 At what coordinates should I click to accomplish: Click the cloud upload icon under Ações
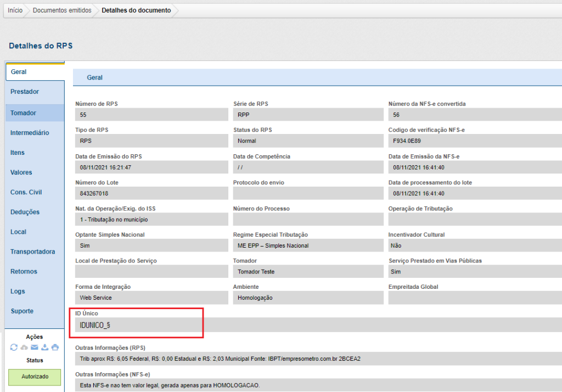24,347
